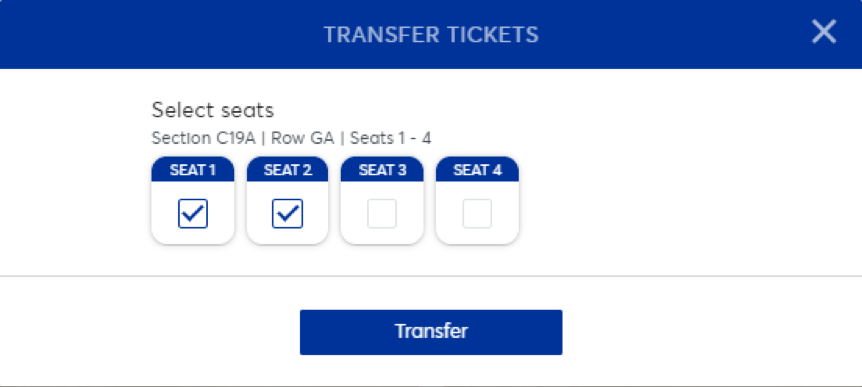
Task: Select the SEAT 3 blue header label
Action: (382, 170)
